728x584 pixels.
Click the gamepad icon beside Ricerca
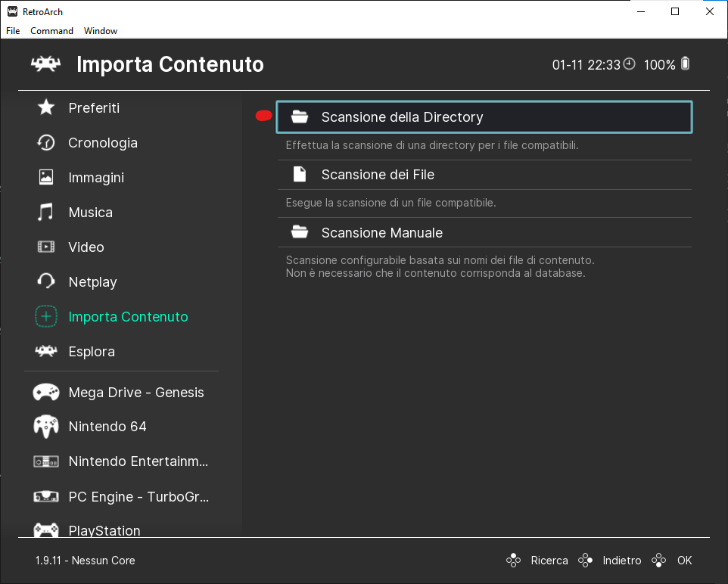pos(513,561)
